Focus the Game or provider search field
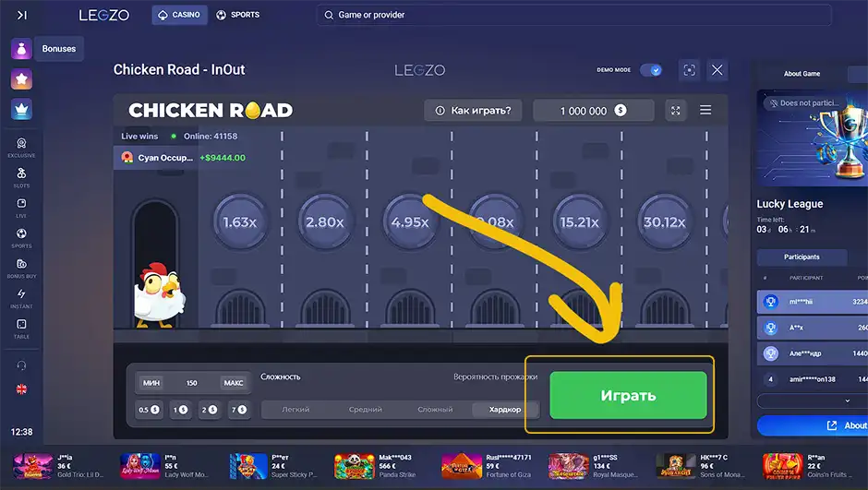 [x=573, y=15]
